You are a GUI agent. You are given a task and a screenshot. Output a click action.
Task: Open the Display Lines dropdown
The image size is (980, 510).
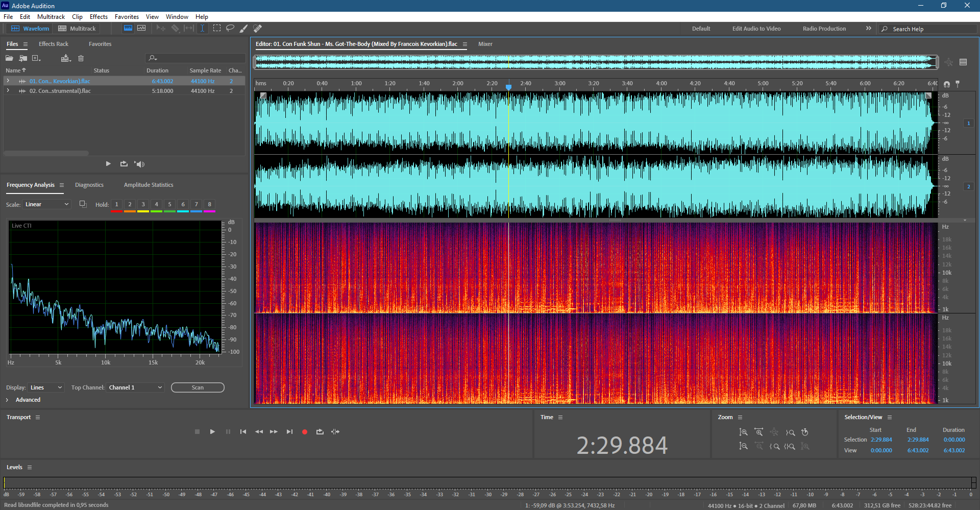click(x=46, y=387)
